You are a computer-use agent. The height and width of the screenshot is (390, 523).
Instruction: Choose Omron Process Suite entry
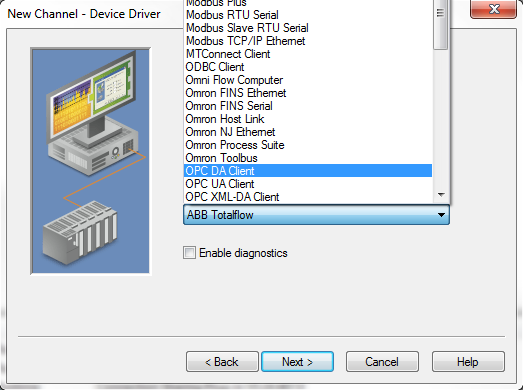pyautogui.click(x=308, y=145)
